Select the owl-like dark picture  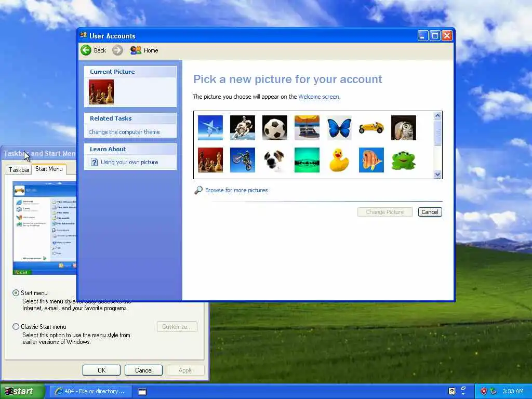click(403, 128)
